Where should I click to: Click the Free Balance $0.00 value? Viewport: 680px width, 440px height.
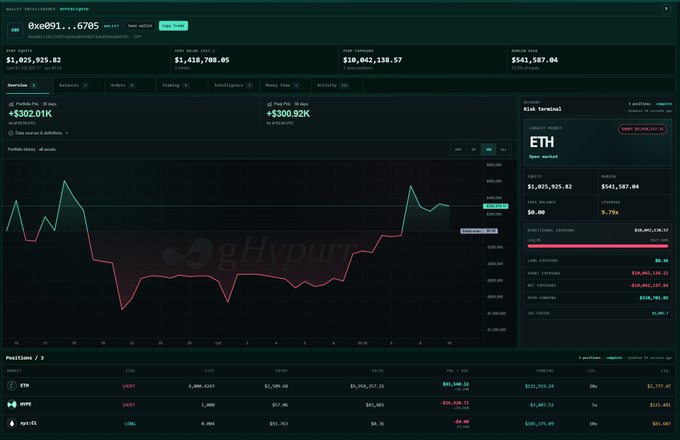(536, 212)
